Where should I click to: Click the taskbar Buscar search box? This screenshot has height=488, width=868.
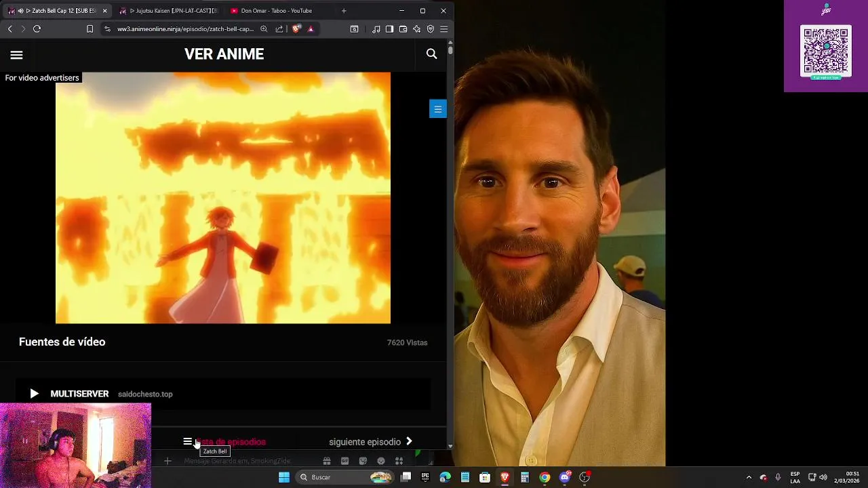pyautogui.click(x=346, y=477)
